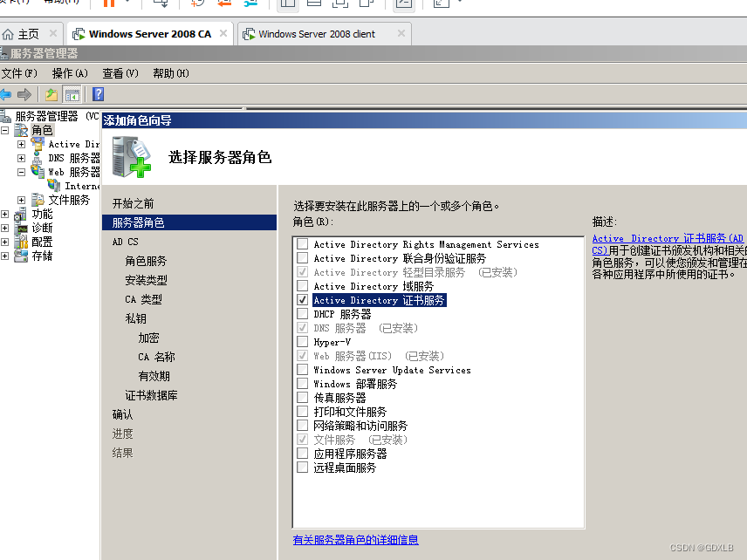The width and height of the screenshot is (747, 560).
Task: Check Windows 部署服务 role
Action: point(302,384)
